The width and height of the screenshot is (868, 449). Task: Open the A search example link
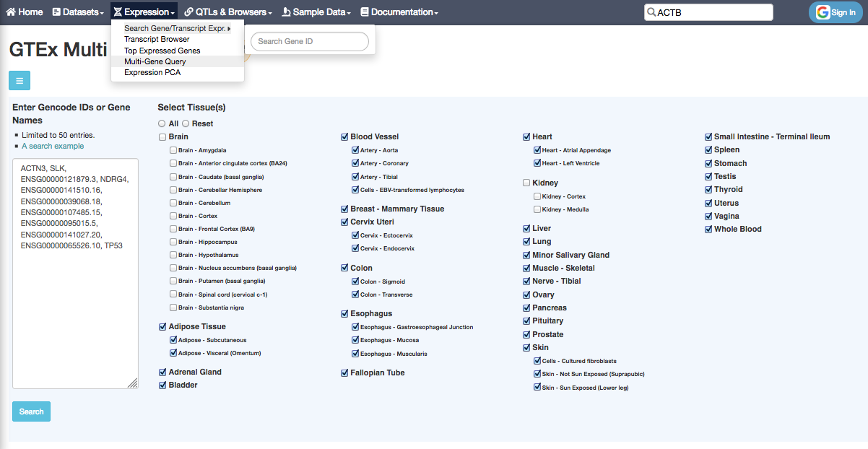coord(53,146)
